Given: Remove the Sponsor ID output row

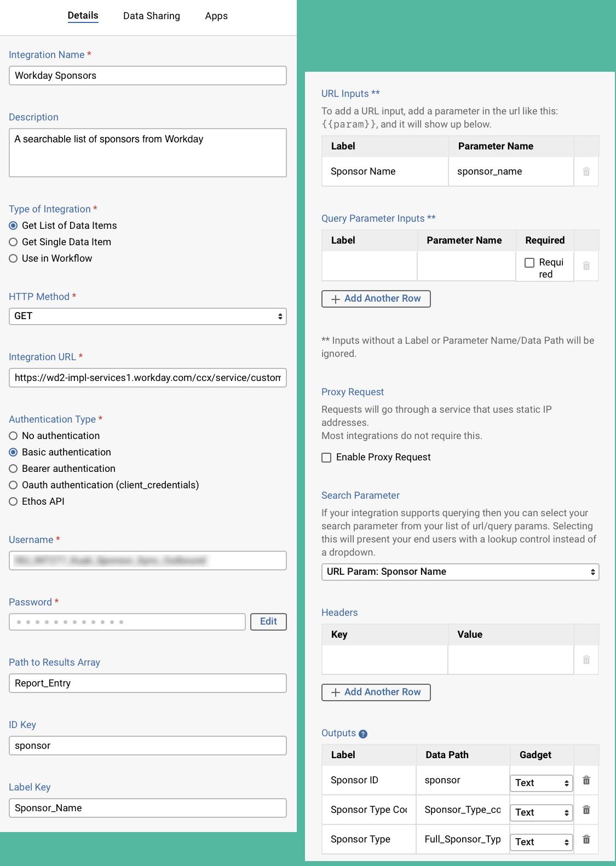Looking at the screenshot, I should click(586, 780).
